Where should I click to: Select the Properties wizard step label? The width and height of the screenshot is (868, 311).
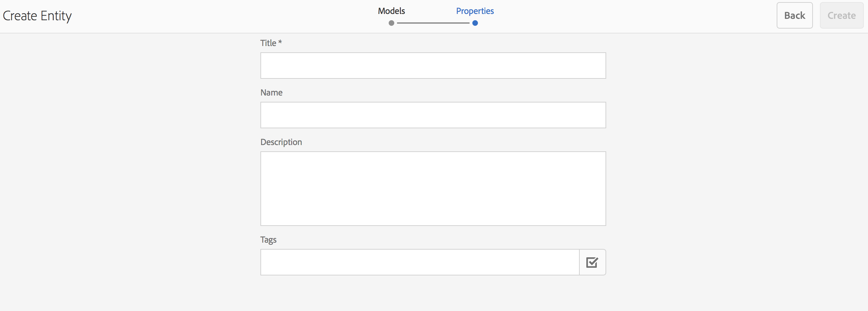(x=475, y=11)
